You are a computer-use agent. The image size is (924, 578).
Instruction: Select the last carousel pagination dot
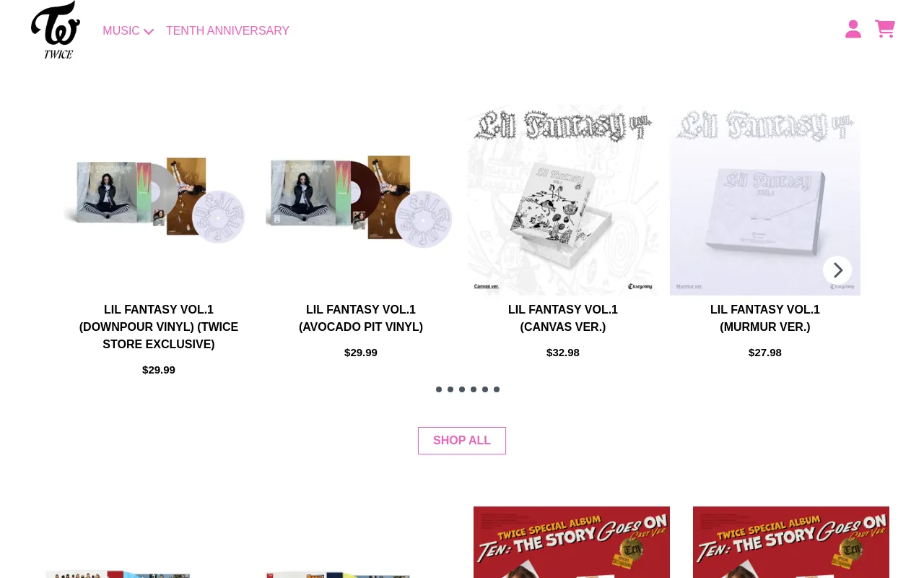pyautogui.click(x=497, y=389)
